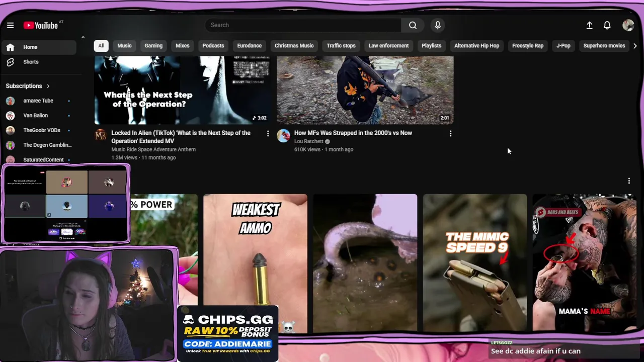Open How MFs Was Strapped title link
The image size is (644, 362).
click(353, 133)
